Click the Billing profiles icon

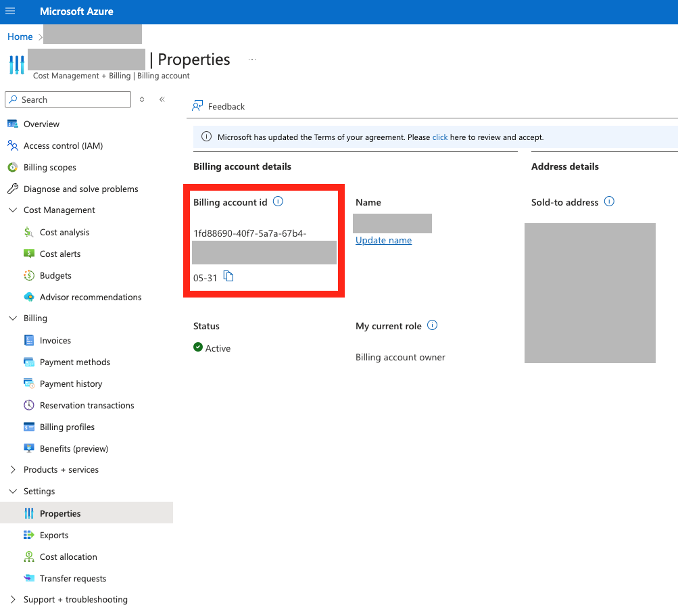tap(28, 427)
